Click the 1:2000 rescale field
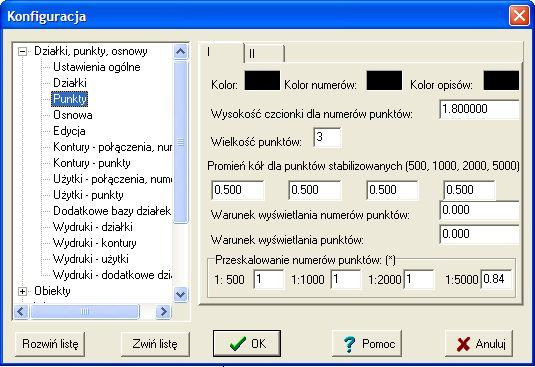The image size is (535, 367). click(419, 279)
